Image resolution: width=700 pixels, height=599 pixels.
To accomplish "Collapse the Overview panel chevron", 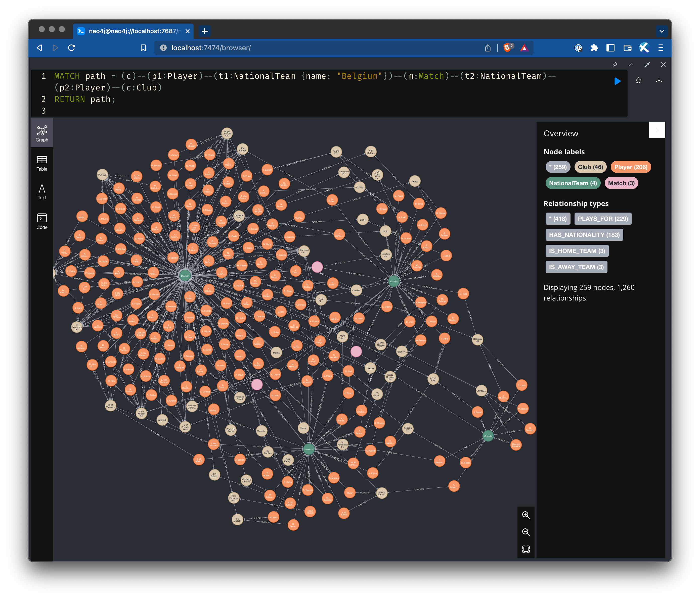I will click(x=657, y=130).
